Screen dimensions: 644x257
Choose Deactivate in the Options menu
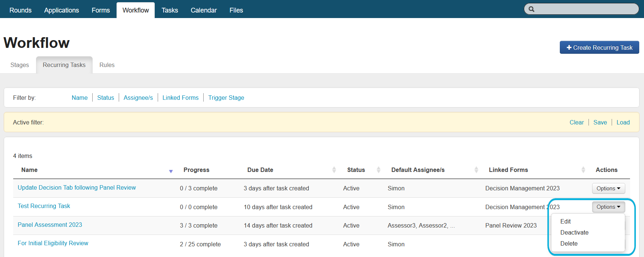574,232
